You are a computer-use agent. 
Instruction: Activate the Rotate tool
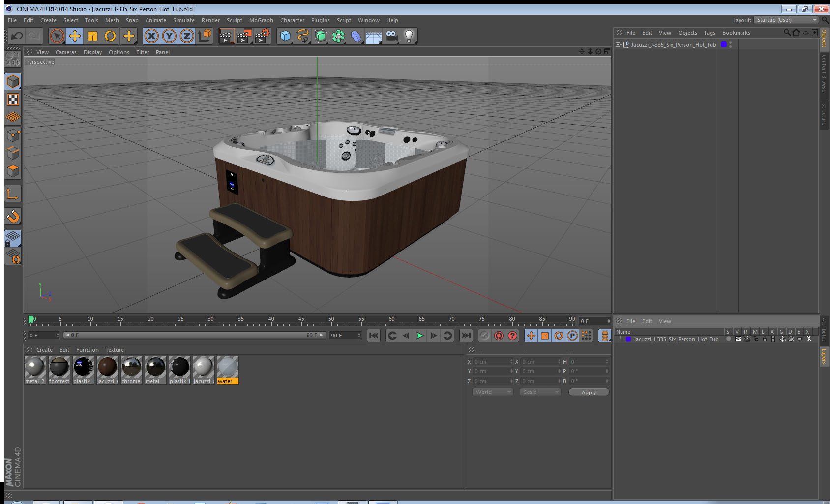(x=110, y=36)
